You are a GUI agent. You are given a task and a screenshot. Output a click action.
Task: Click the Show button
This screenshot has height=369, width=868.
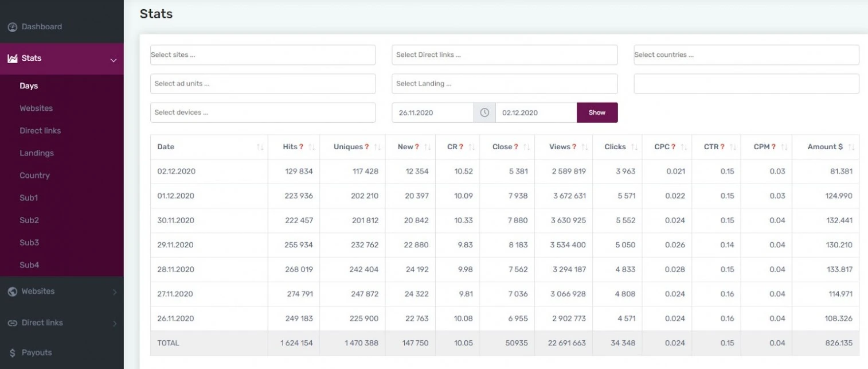point(597,112)
